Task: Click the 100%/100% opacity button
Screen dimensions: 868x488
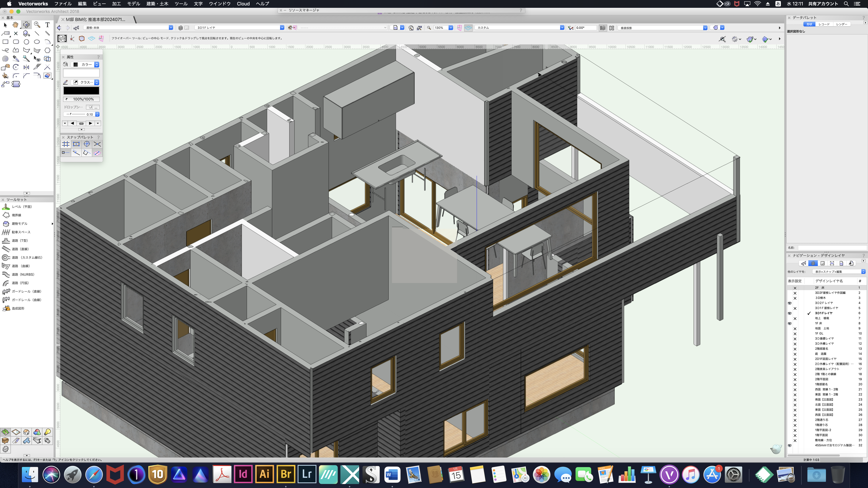Action: [x=81, y=99]
